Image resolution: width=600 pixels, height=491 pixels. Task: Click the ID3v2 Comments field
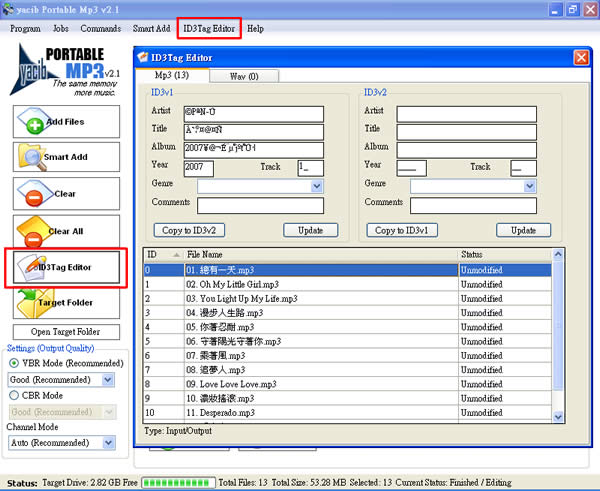473,206
